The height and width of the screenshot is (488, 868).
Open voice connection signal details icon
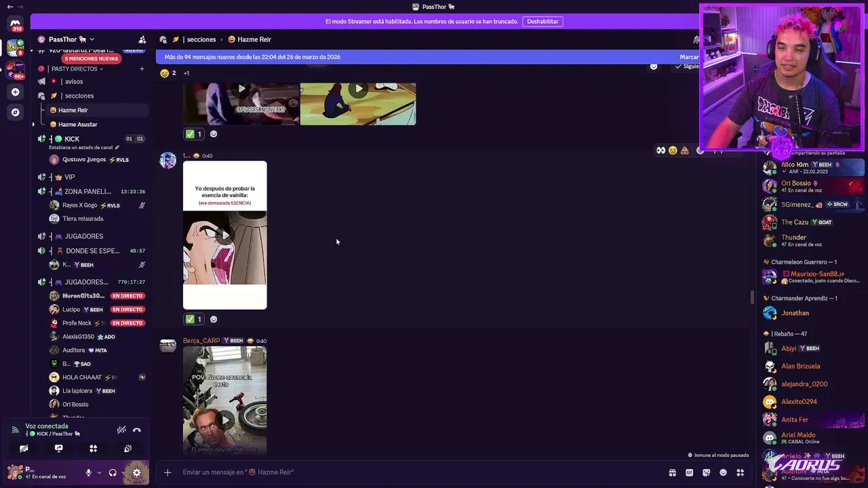pos(15,430)
